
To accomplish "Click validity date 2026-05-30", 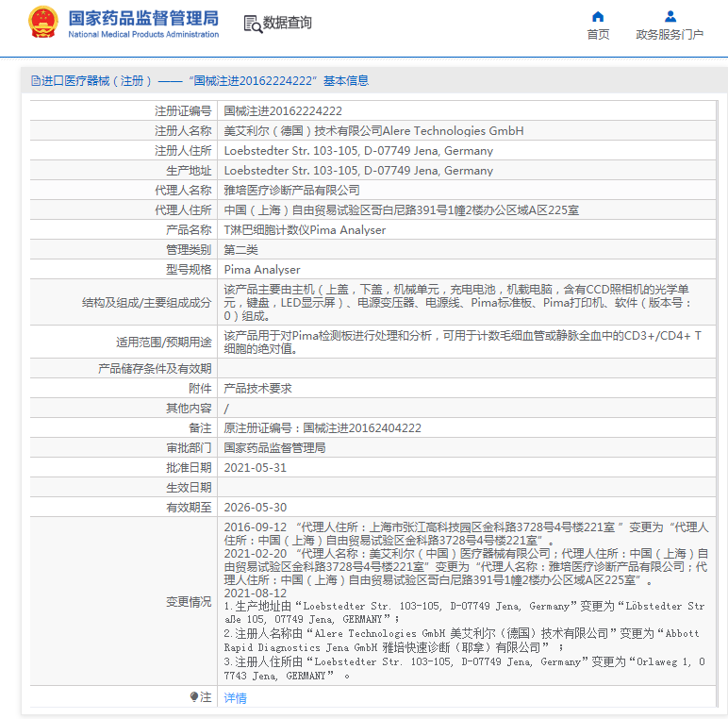I will point(255,508).
